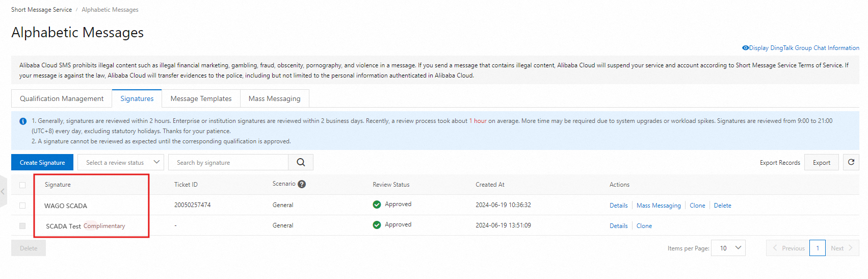
Task: Open the items per page dropdown
Action: (x=728, y=248)
